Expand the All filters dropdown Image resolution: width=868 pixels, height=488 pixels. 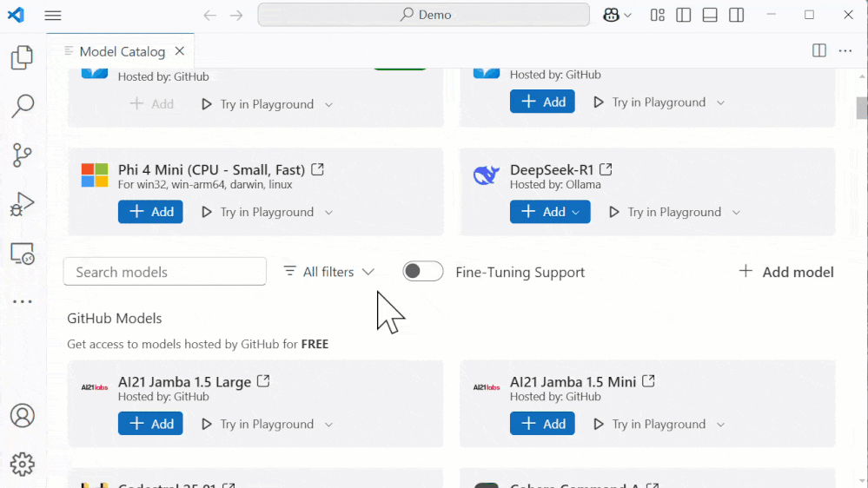pyautogui.click(x=328, y=272)
